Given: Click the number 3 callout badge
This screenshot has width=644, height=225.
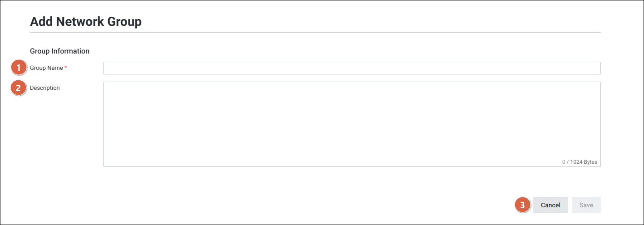Looking at the screenshot, I should (x=522, y=205).
